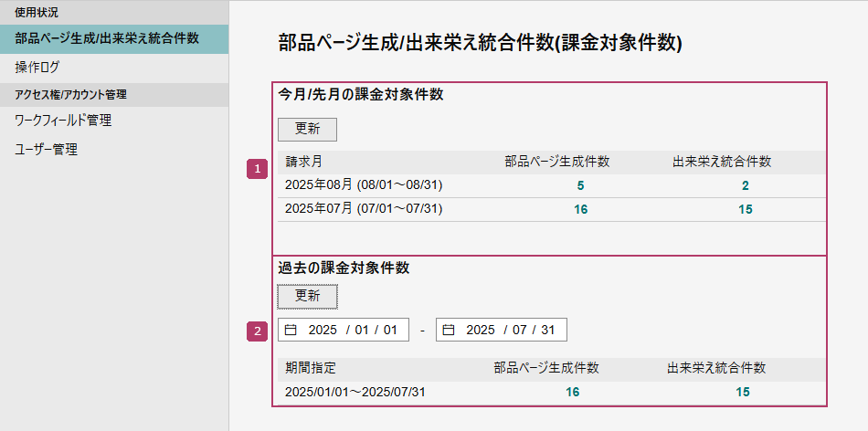
Task: Select the month 07 in the end date field
Action: (519, 330)
